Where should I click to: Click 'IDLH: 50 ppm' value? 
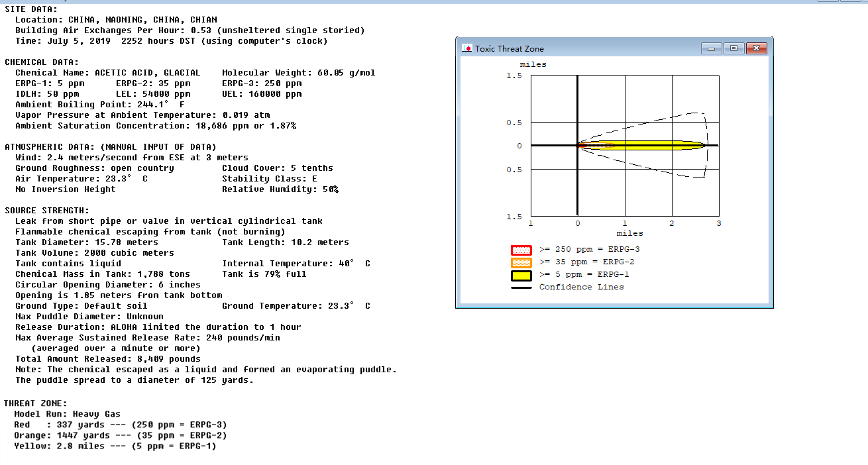coord(47,94)
